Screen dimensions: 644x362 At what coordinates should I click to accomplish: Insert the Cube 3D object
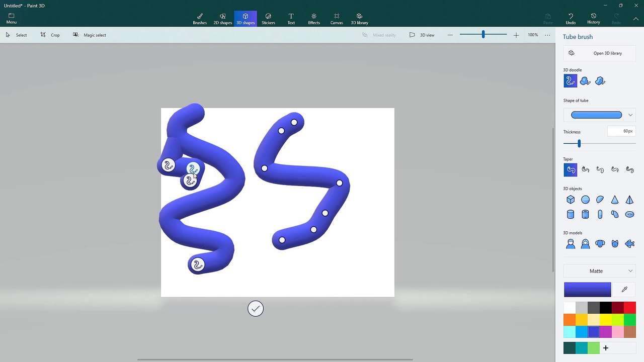point(571,200)
